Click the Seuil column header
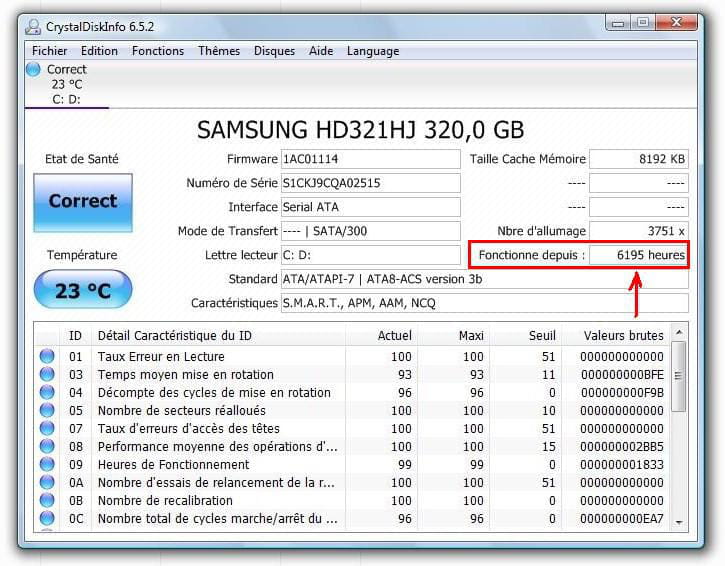This screenshot has height=566, width=725. click(526, 336)
